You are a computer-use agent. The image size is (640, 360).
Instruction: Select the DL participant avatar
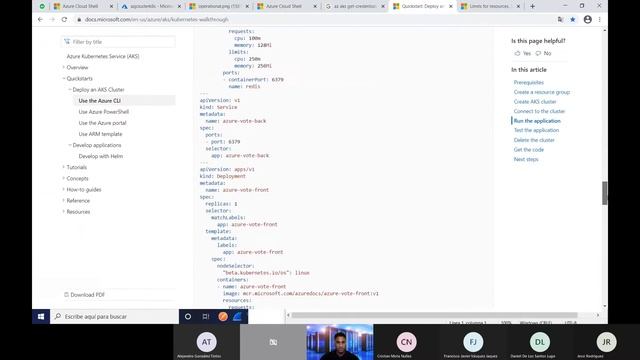click(x=540, y=342)
